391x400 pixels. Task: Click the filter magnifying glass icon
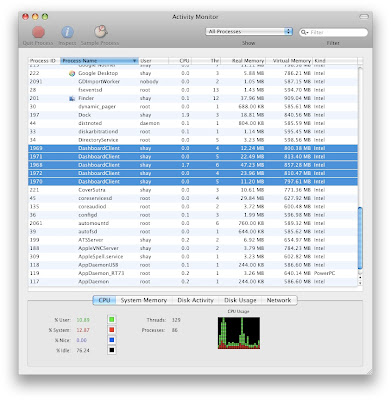coord(304,32)
